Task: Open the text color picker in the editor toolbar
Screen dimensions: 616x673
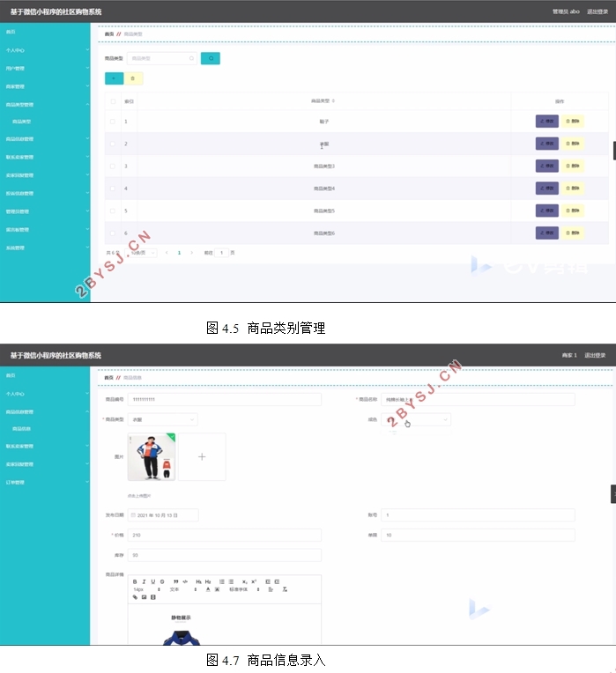Action: [x=208, y=589]
